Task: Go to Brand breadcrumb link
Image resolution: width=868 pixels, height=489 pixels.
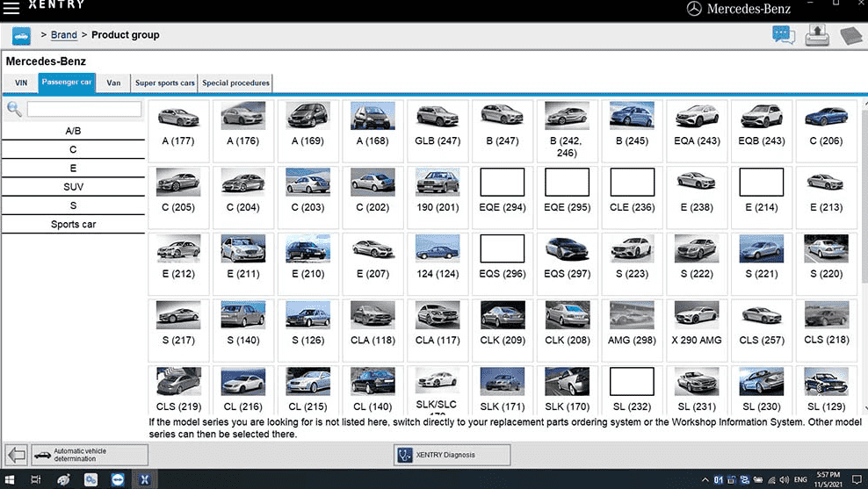Action: tap(63, 35)
